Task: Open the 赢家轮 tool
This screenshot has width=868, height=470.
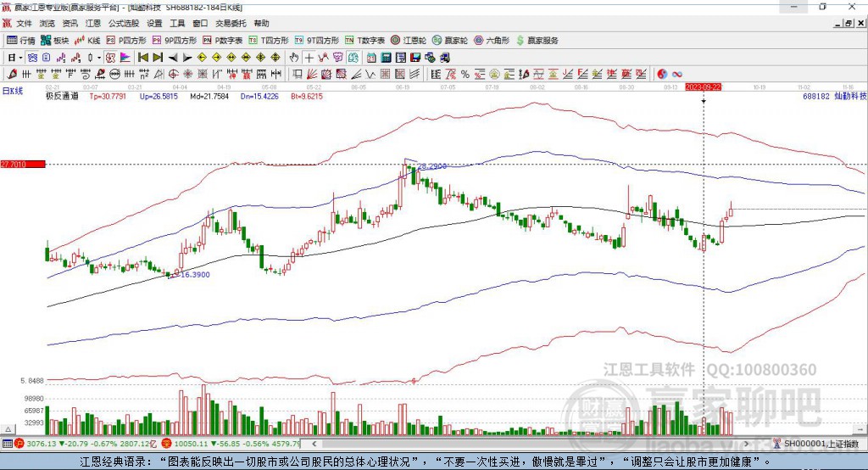Action: pyautogui.click(x=450, y=41)
